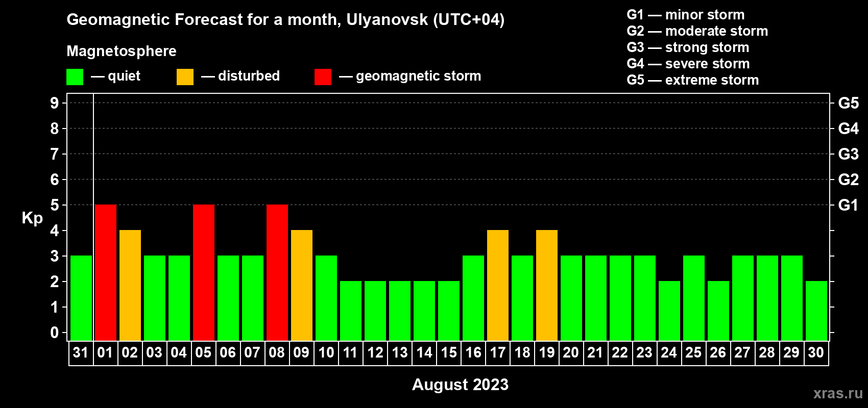Viewport: 868px width, 408px height.
Task: Click the date label 01
Action: coord(105,352)
